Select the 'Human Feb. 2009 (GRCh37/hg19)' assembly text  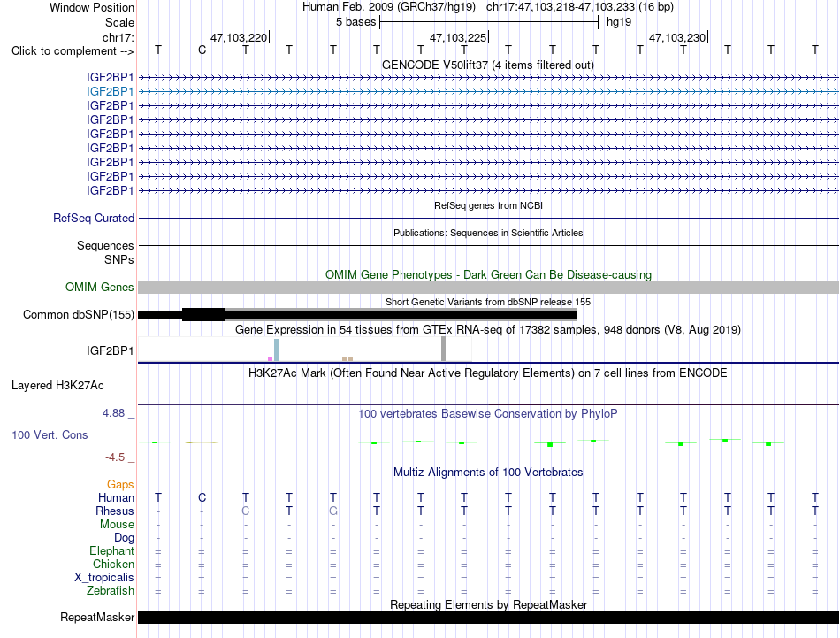[389, 7]
